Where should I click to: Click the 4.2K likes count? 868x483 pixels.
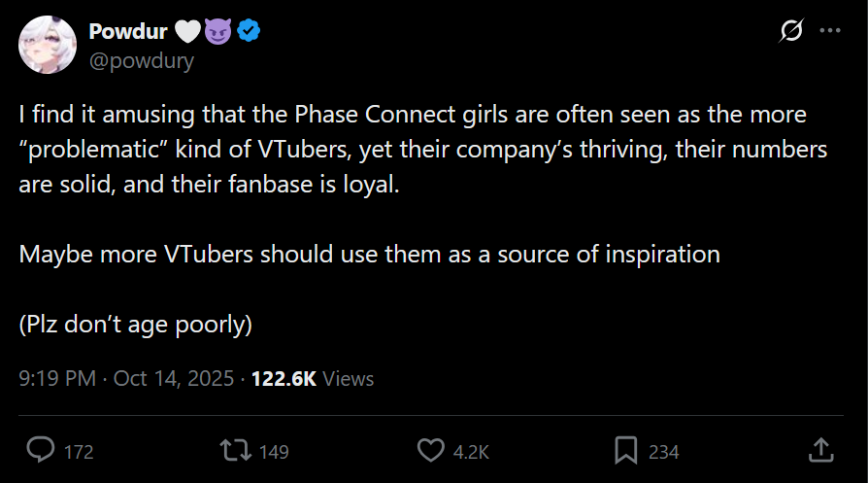471,452
